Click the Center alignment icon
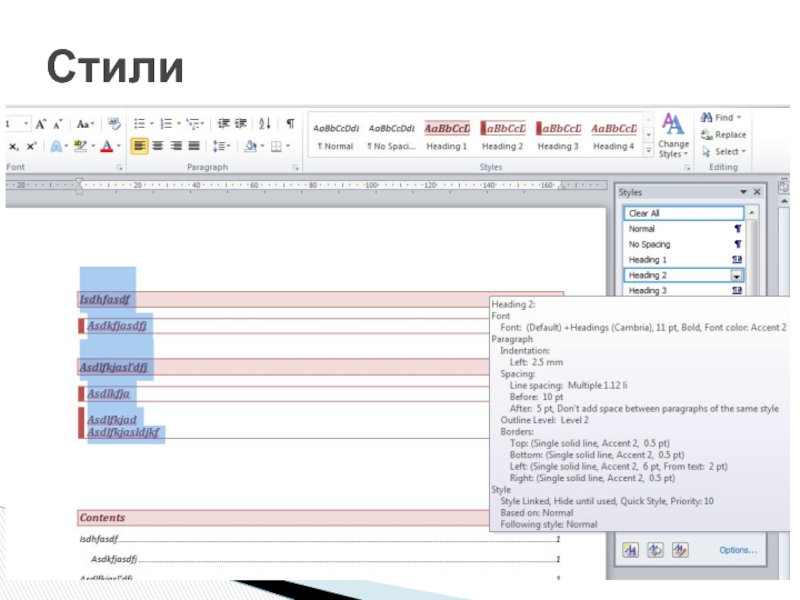800x600 pixels. point(159,146)
